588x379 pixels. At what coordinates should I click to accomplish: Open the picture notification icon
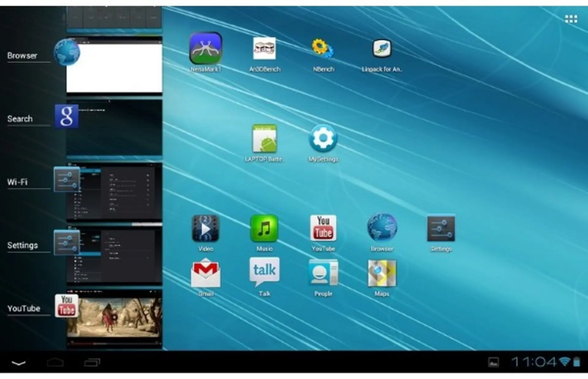[493, 362]
